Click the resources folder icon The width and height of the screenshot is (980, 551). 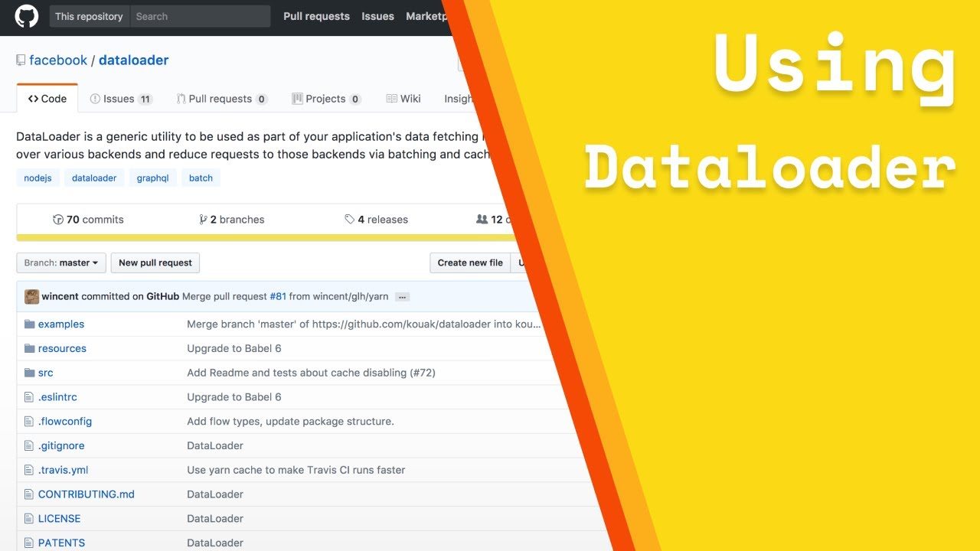click(30, 348)
